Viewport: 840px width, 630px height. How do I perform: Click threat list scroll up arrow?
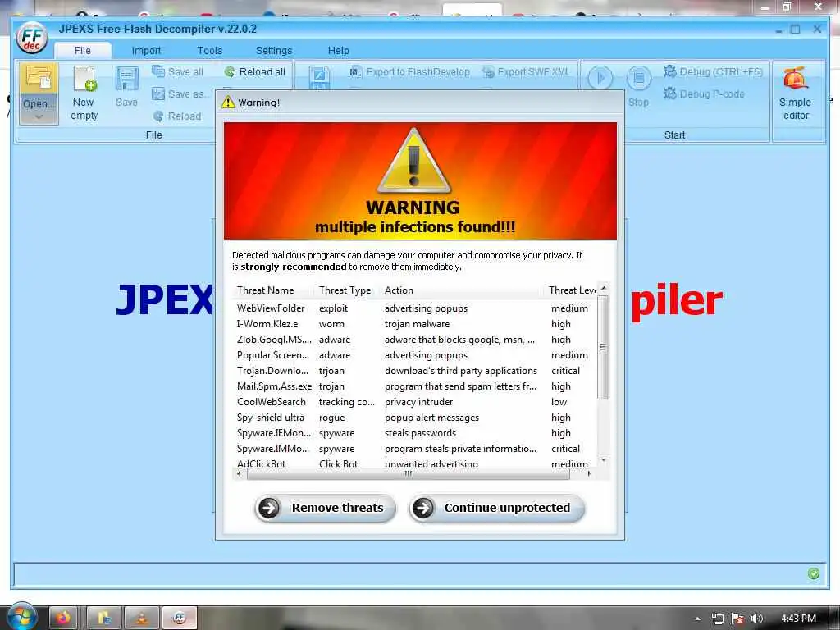(x=604, y=288)
